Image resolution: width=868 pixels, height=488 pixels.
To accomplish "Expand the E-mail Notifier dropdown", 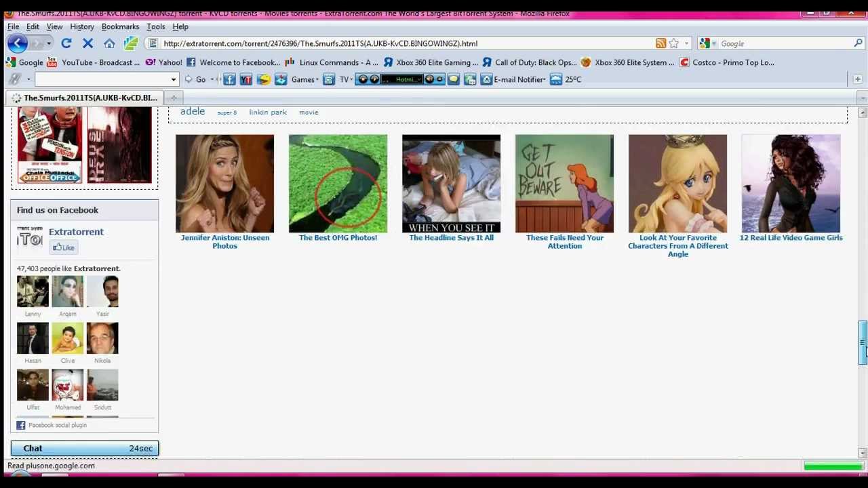I will 545,80.
